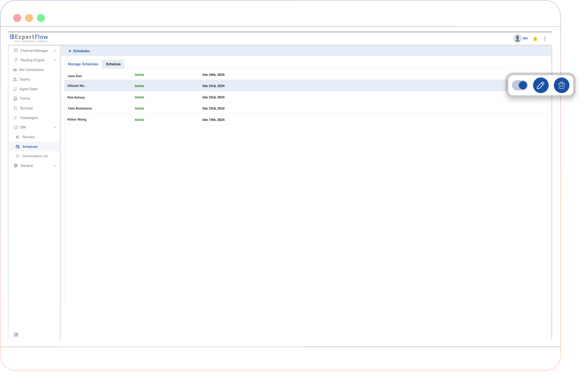The height and width of the screenshot is (387, 588).
Task: Select the Rob Kelsey schedule row
Action: [x=76, y=97]
